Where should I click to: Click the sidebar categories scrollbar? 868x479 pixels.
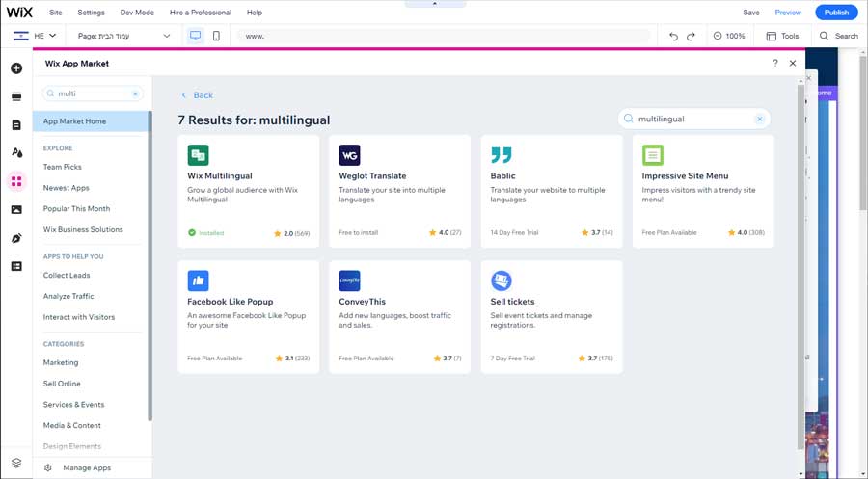click(149, 265)
